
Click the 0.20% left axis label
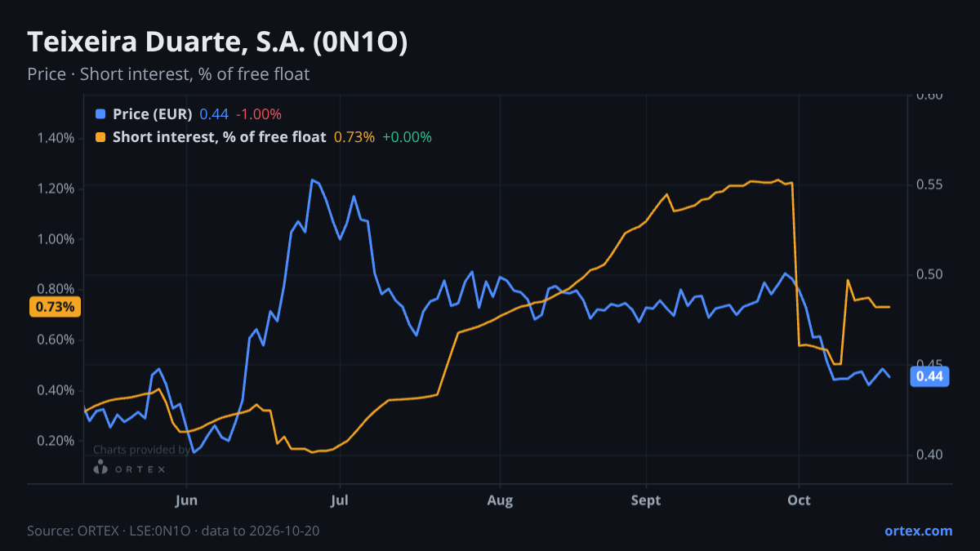click(56, 441)
